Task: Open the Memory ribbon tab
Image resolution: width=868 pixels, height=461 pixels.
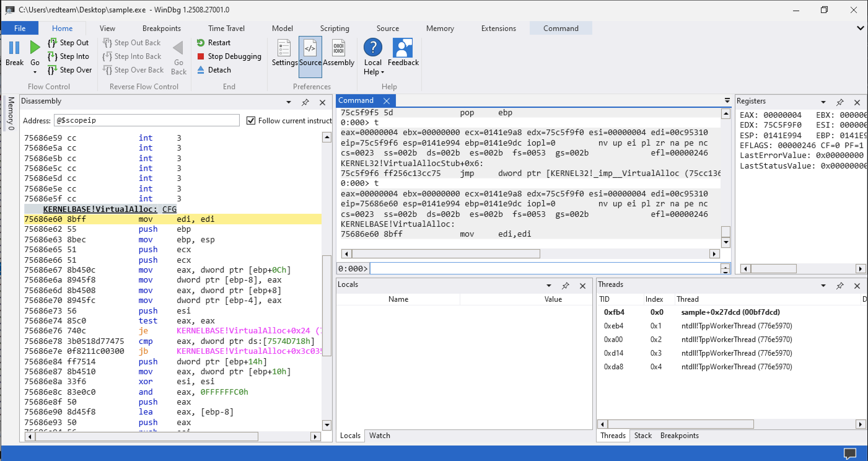Action: click(440, 28)
